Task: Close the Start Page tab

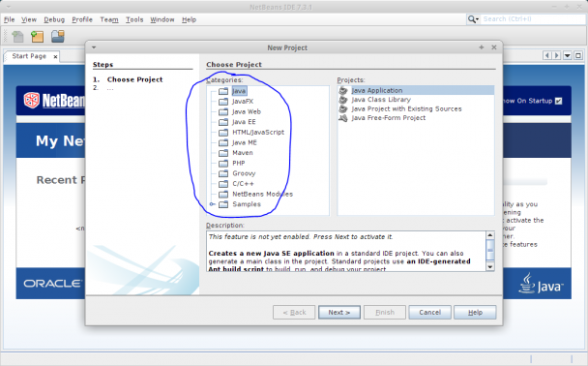Action: (55, 57)
